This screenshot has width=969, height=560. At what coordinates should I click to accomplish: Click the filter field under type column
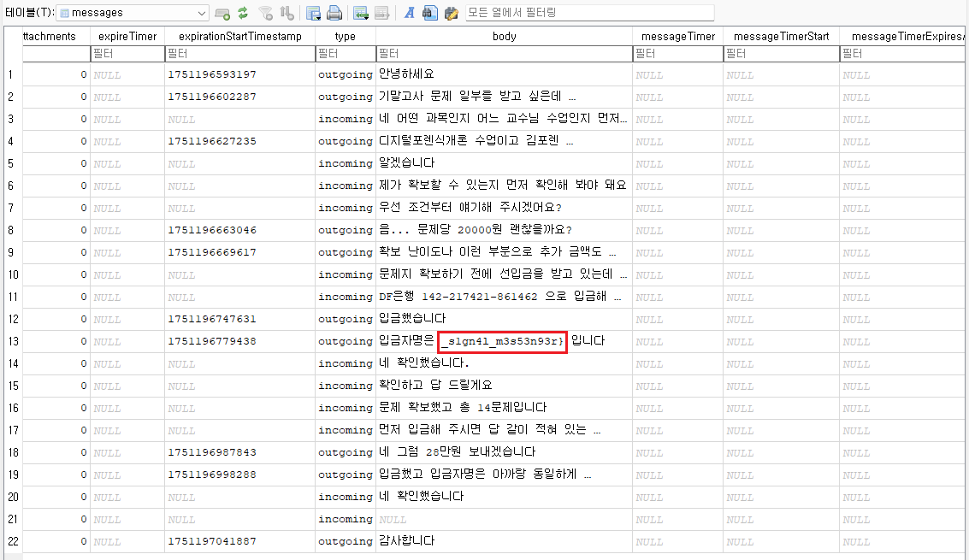tap(345, 53)
